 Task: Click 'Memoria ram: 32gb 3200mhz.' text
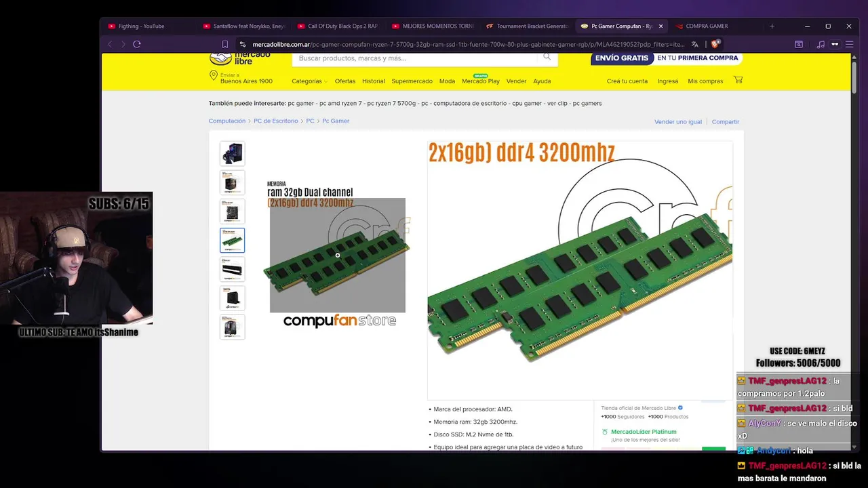tap(475, 422)
